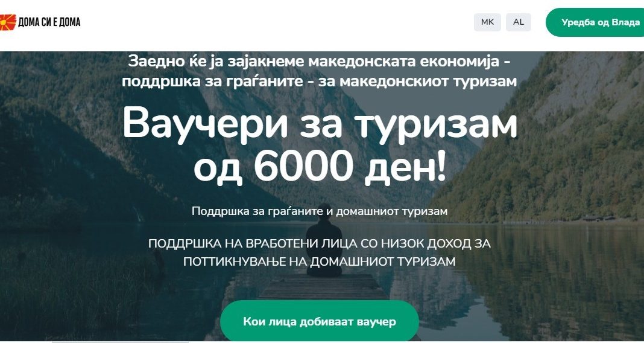Click the за македонскиот туризам subtitle line
Image resolution: width=644 pixels, height=343 pixels.
tap(320, 81)
